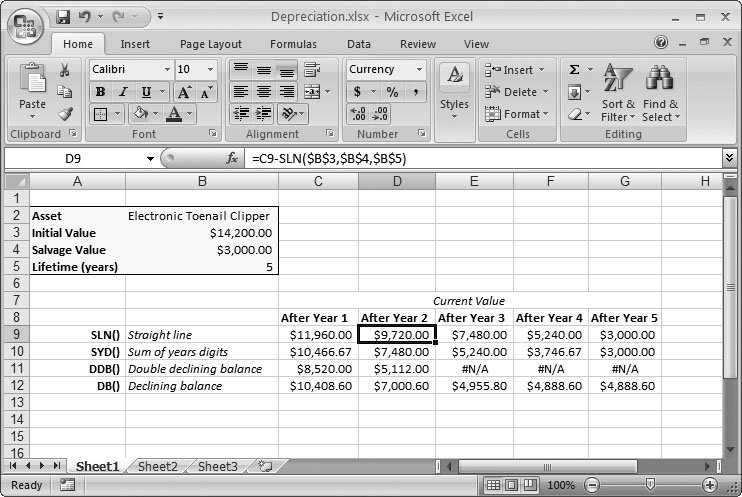The width and height of the screenshot is (742, 497).
Task: Click the Fill Color paint bucket
Action: 142,114
